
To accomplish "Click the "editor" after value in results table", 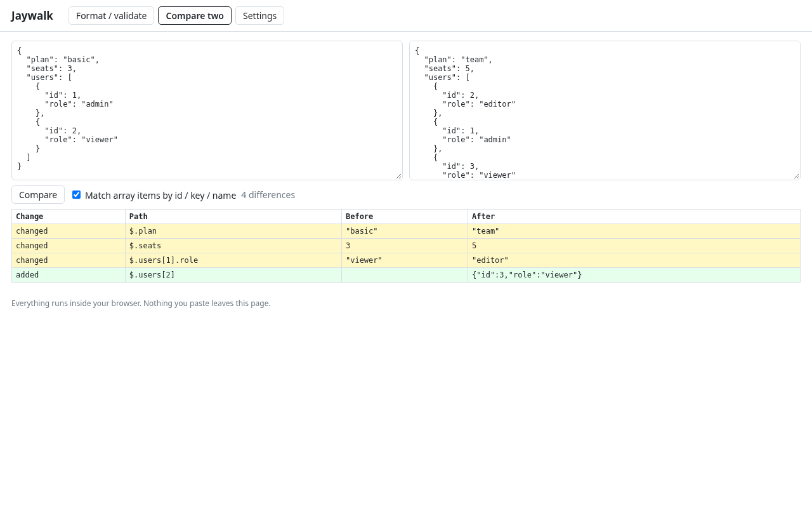I will 634,260.
